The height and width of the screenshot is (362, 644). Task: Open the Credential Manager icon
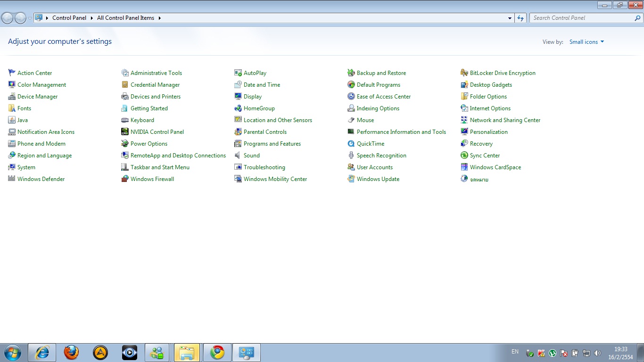point(125,84)
